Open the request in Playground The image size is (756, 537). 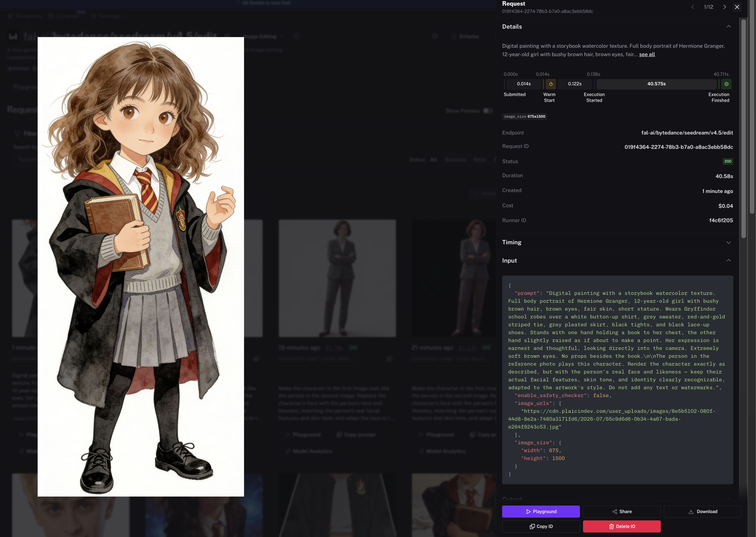(541, 511)
